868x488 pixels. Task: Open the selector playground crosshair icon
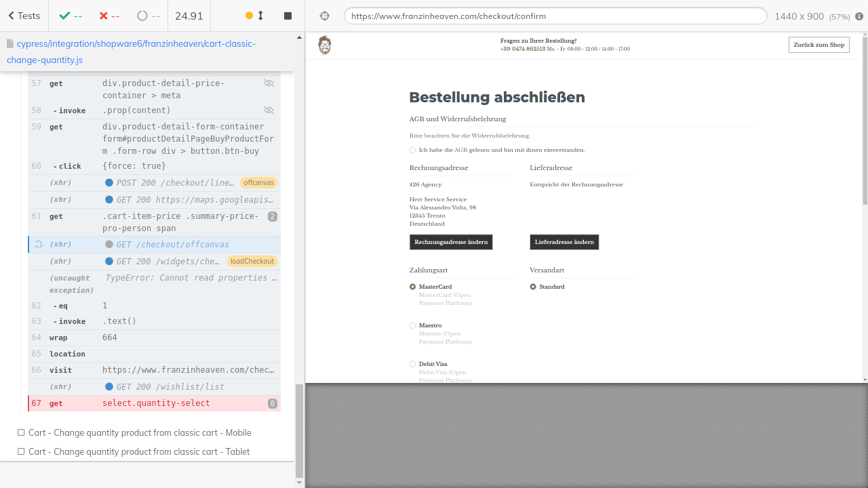[x=324, y=16]
